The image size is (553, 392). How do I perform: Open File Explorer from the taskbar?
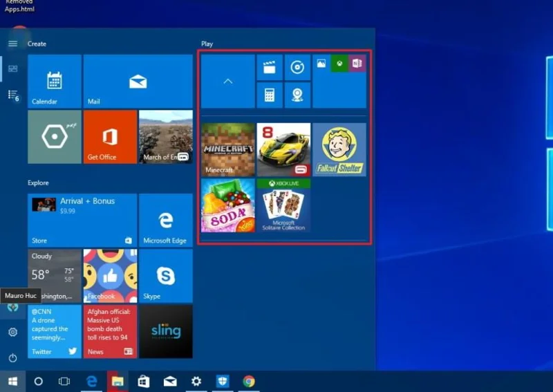click(x=118, y=382)
